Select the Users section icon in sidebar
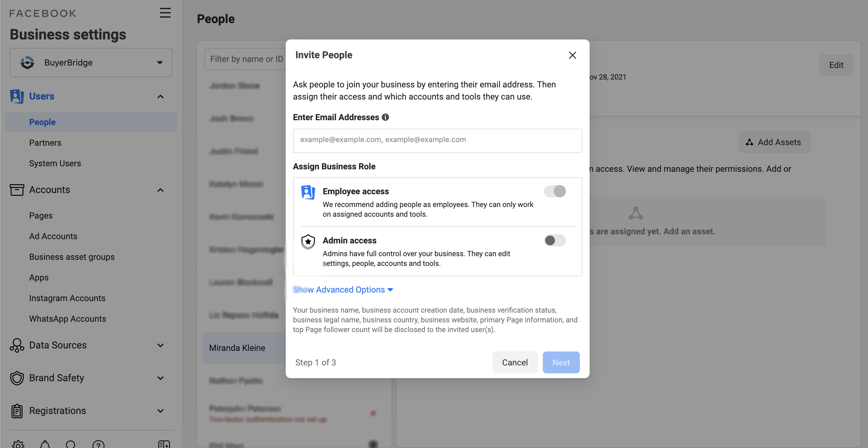The height and width of the screenshot is (448, 868). tap(16, 96)
